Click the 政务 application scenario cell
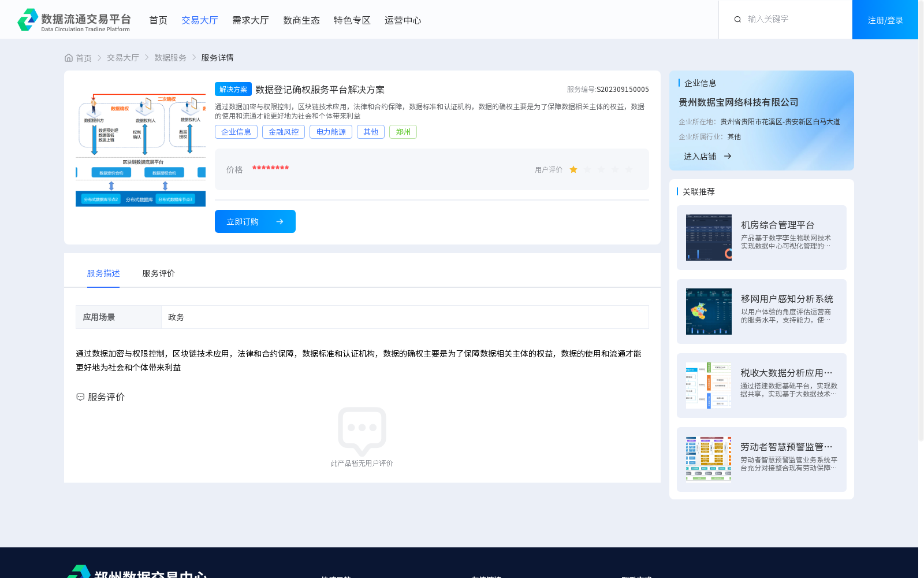The height and width of the screenshot is (578, 924). click(x=405, y=317)
